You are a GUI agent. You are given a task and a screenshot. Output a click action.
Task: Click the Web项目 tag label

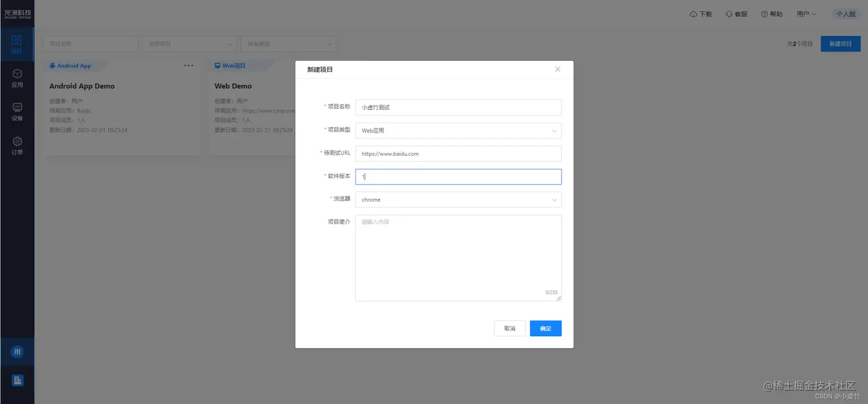(x=234, y=66)
